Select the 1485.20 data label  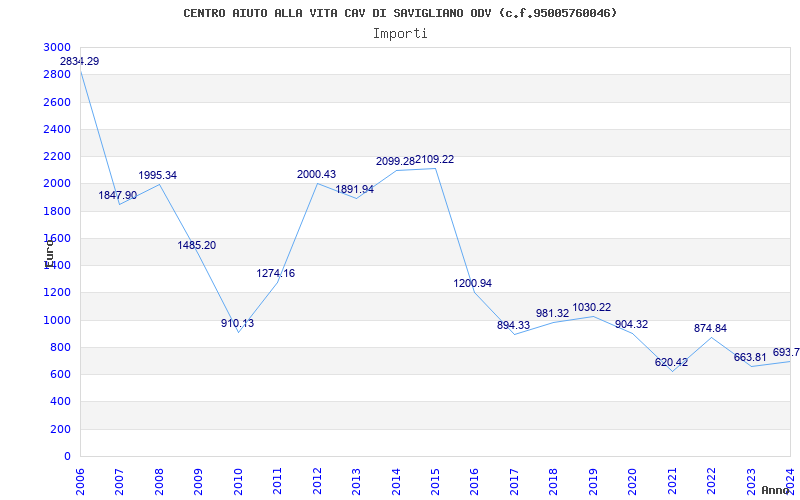tap(197, 245)
